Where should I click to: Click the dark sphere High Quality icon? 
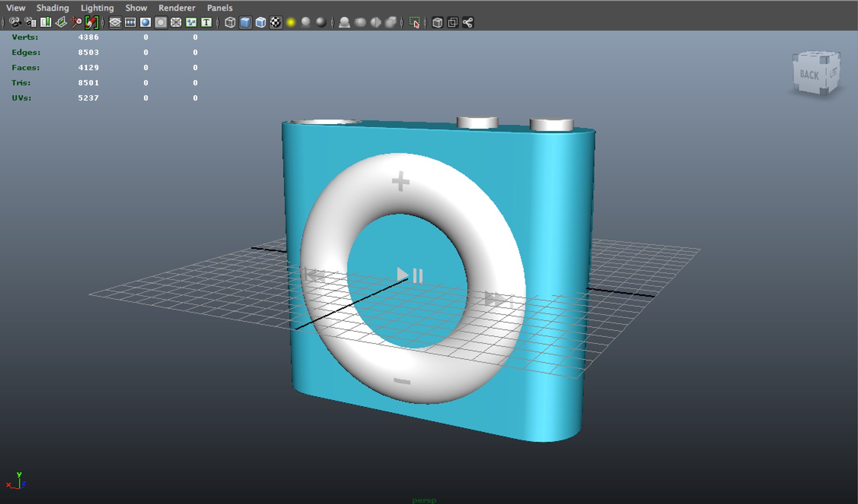pos(321,22)
